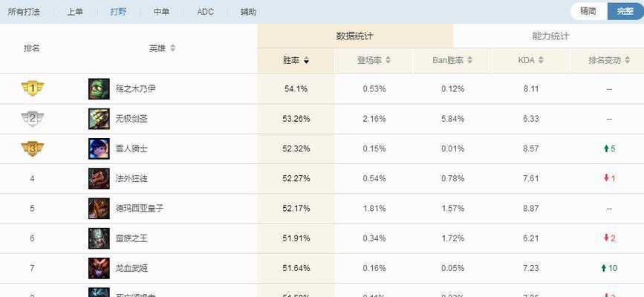Filter by ADC position
Screen dimensions: 644x297
(x=206, y=12)
